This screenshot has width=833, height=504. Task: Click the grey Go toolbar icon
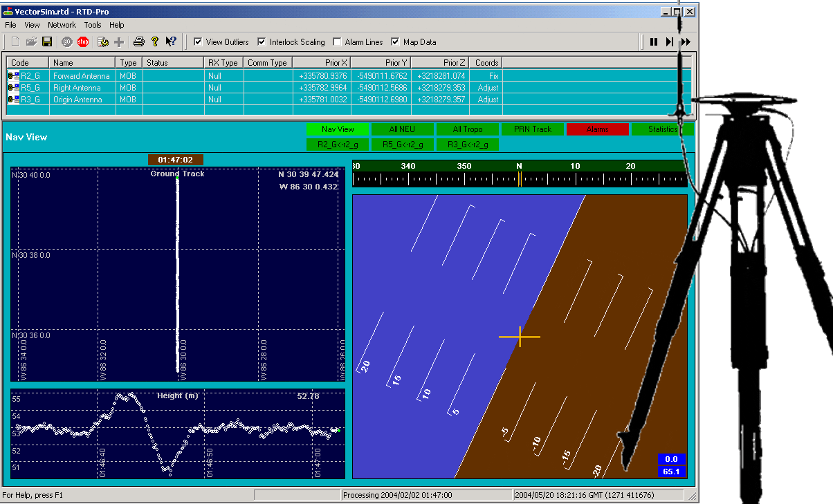point(67,42)
